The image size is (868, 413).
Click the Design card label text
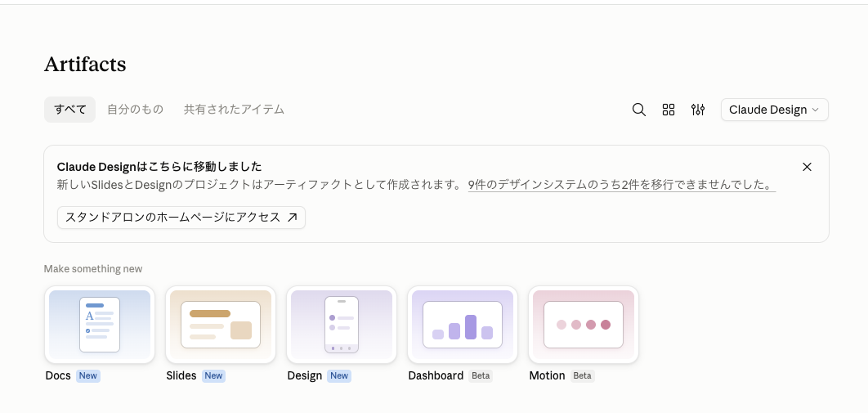[x=305, y=375]
